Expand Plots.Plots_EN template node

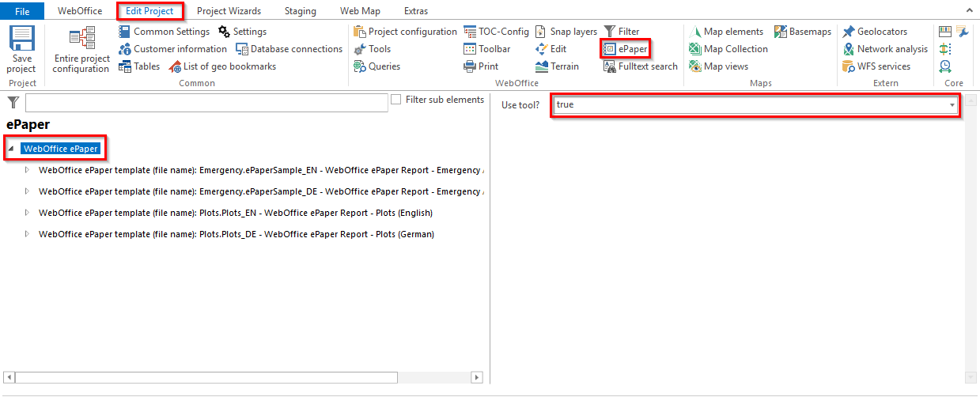pyautogui.click(x=28, y=213)
